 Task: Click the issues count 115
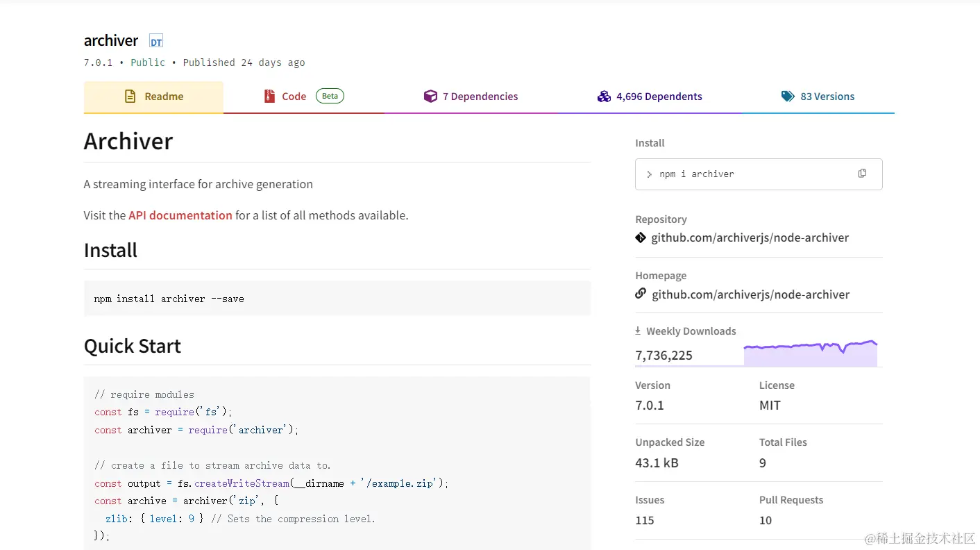tap(645, 520)
